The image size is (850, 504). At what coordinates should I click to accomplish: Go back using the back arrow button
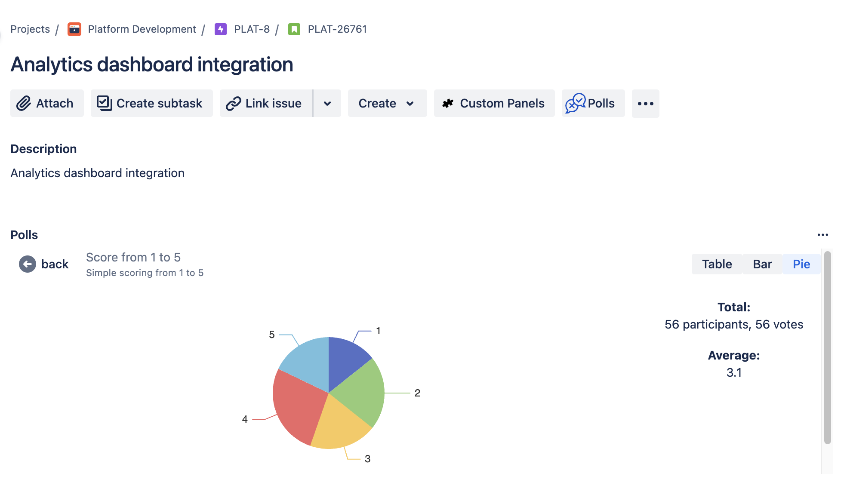click(x=27, y=264)
